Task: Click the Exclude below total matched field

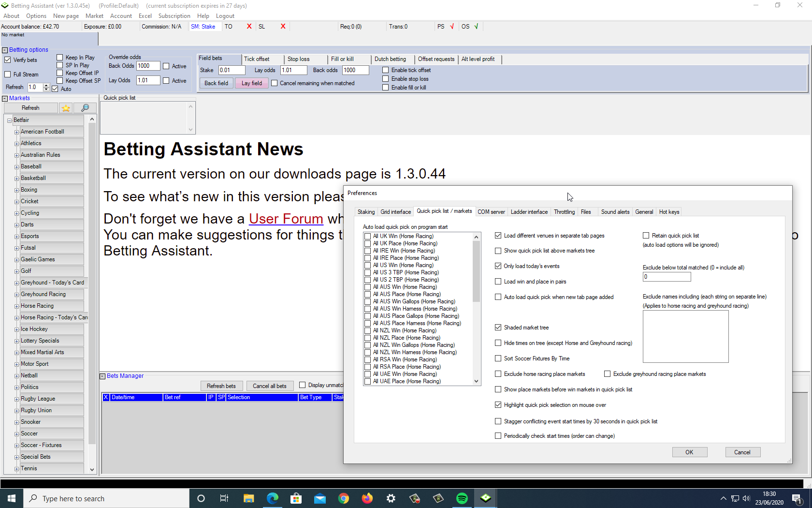Action: 666,277
